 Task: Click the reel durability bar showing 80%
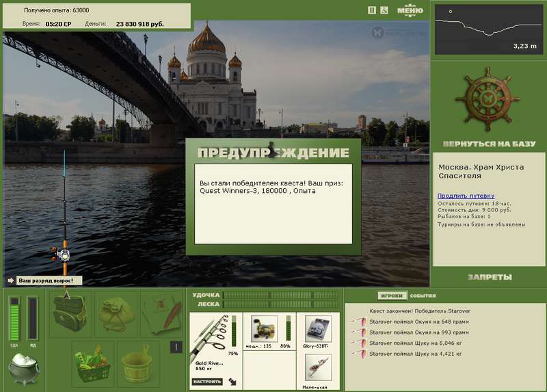(x=288, y=328)
